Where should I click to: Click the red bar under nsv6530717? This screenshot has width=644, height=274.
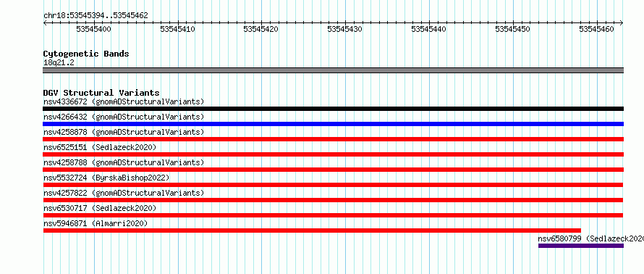coord(333,215)
